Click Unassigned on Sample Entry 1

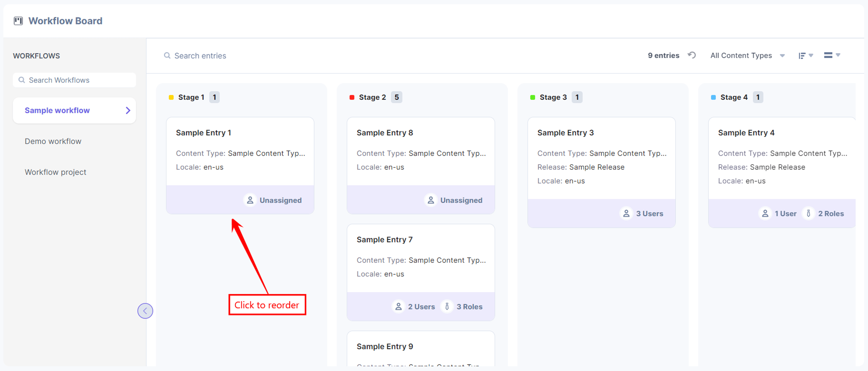280,200
